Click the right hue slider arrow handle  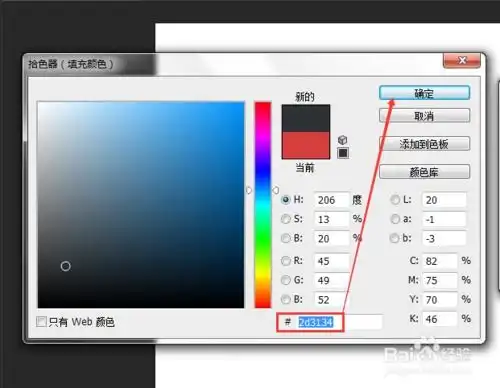coord(275,190)
